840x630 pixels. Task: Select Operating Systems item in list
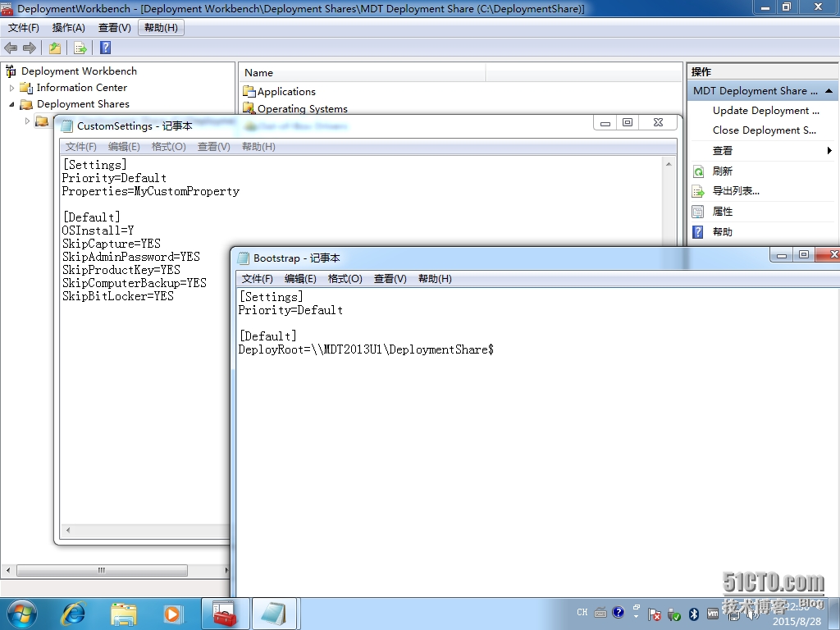click(303, 109)
